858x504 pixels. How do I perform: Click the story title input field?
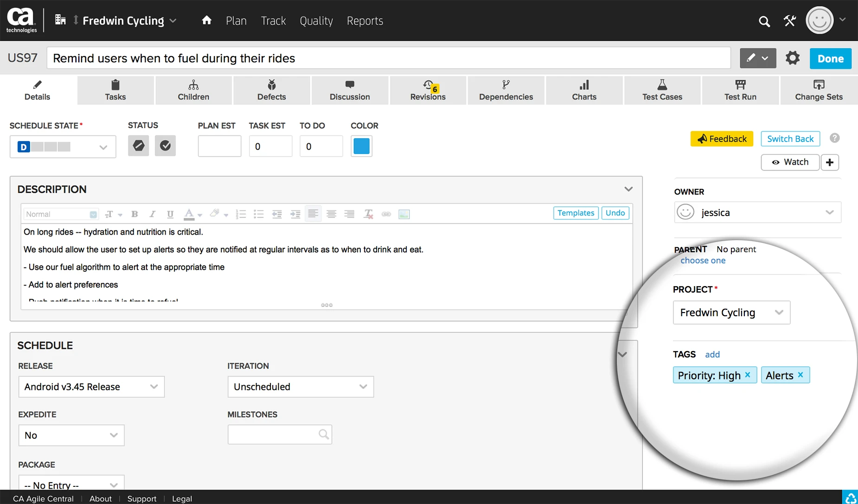[x=389, y=58]
